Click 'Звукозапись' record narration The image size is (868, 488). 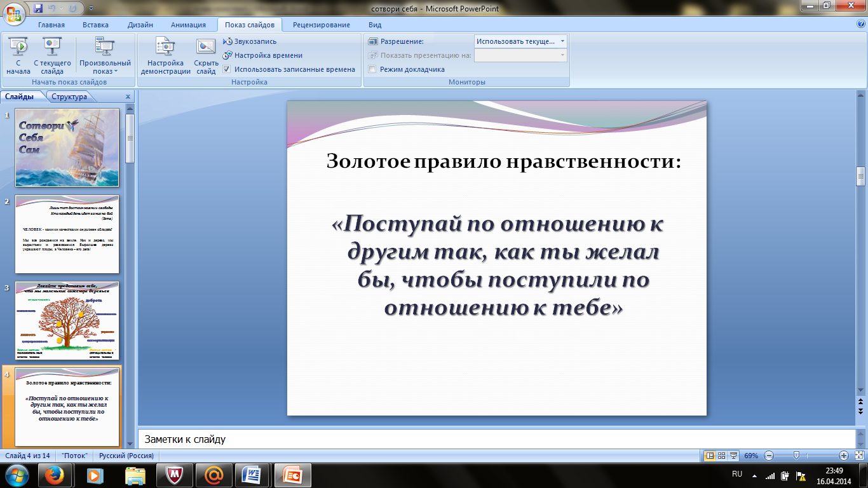pos(250,41)
